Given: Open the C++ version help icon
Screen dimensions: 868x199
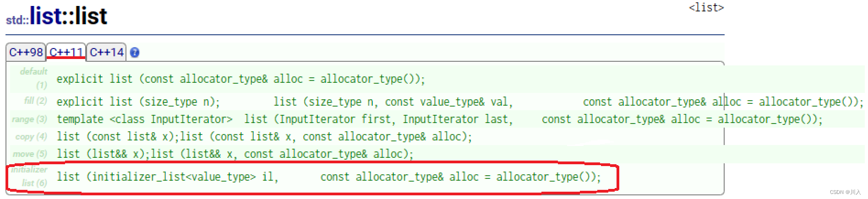Looking at the screenshot, I should point(135,53).
